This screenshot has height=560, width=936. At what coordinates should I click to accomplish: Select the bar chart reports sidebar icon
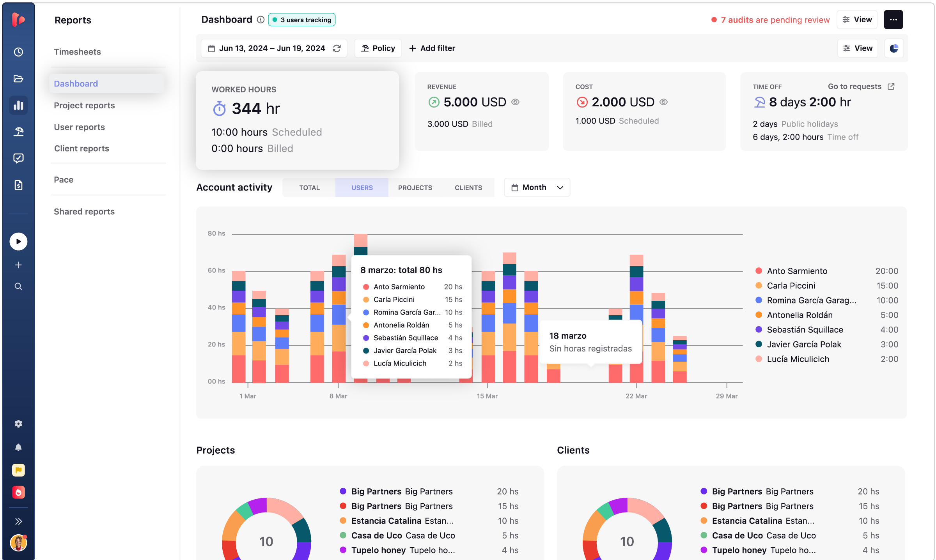[x=18, y=105]
